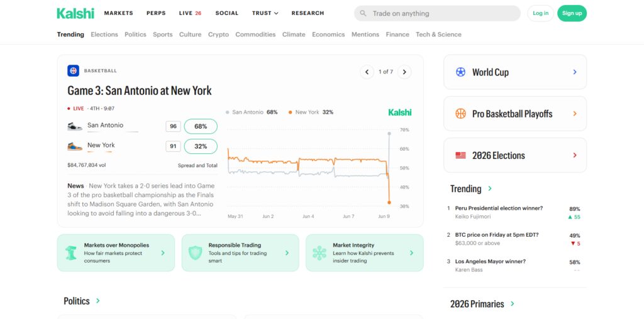Expand the 2026 Primaries section chevron
Viewport: 644px width, 319px height.
click(x=512, y=304)
